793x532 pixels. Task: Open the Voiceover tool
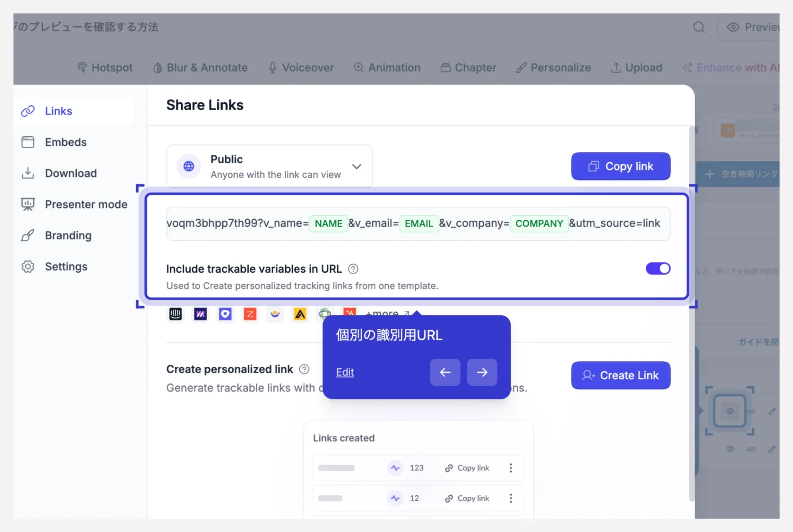click(x=301, y=67)
